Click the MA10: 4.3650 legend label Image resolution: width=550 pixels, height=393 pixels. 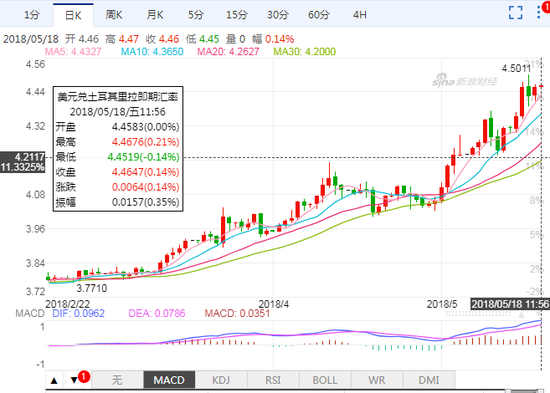coord(152,52)
